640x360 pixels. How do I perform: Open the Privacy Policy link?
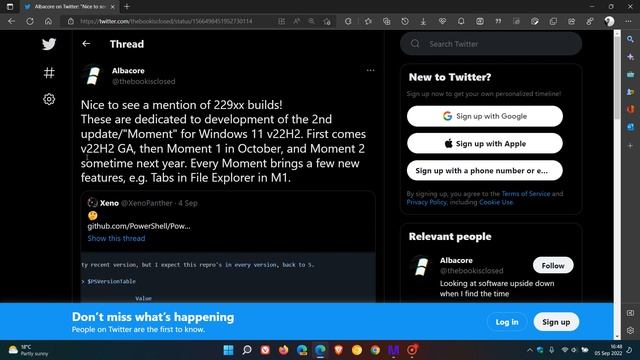[x=426, y=202]
